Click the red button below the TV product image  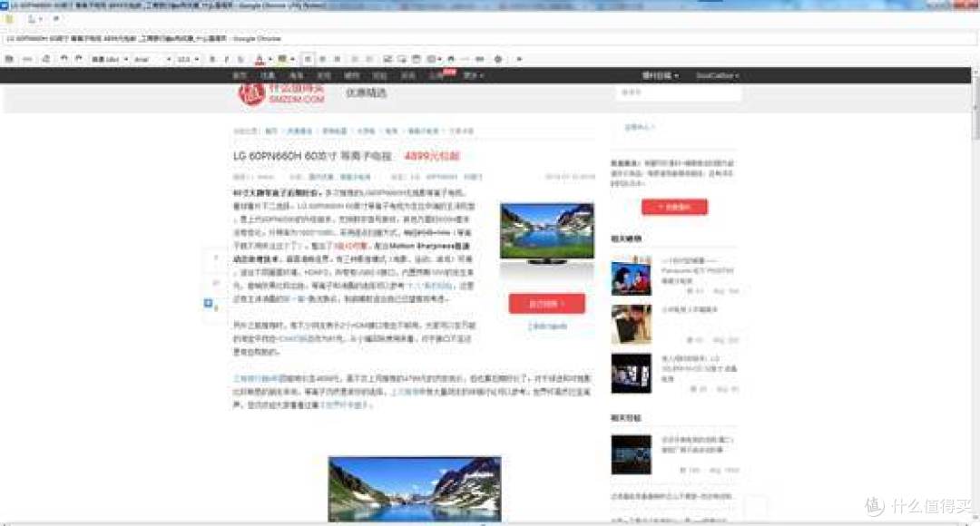click(x=547, y=304)
